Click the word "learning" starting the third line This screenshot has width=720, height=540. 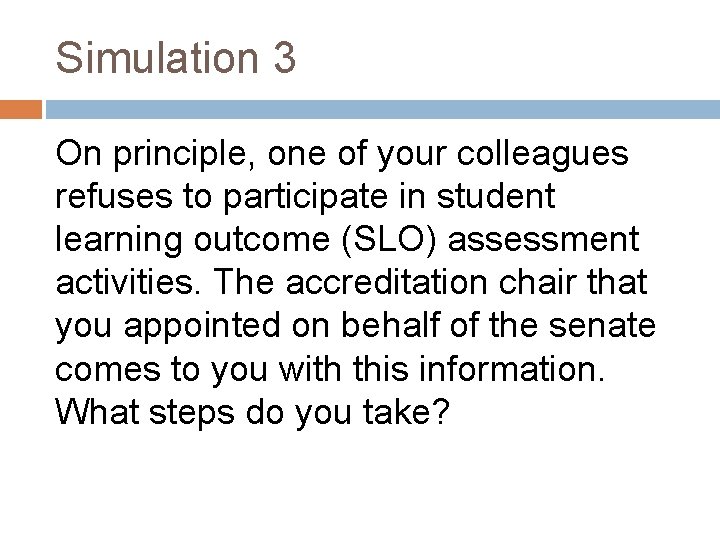point(118,241)
